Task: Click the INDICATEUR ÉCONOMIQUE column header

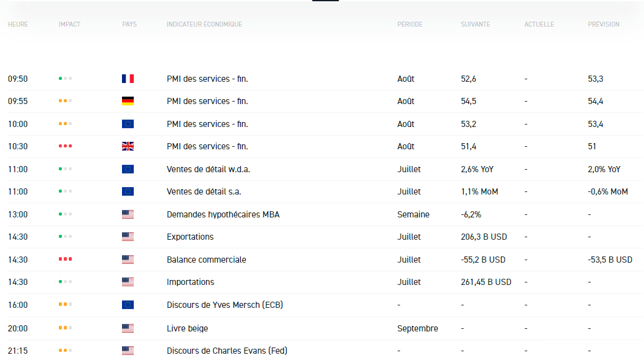Action: (x=204, y=25)
